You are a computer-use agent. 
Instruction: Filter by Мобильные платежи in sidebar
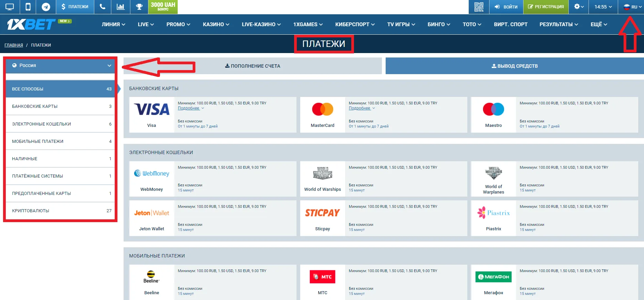[x=60, y=141]
